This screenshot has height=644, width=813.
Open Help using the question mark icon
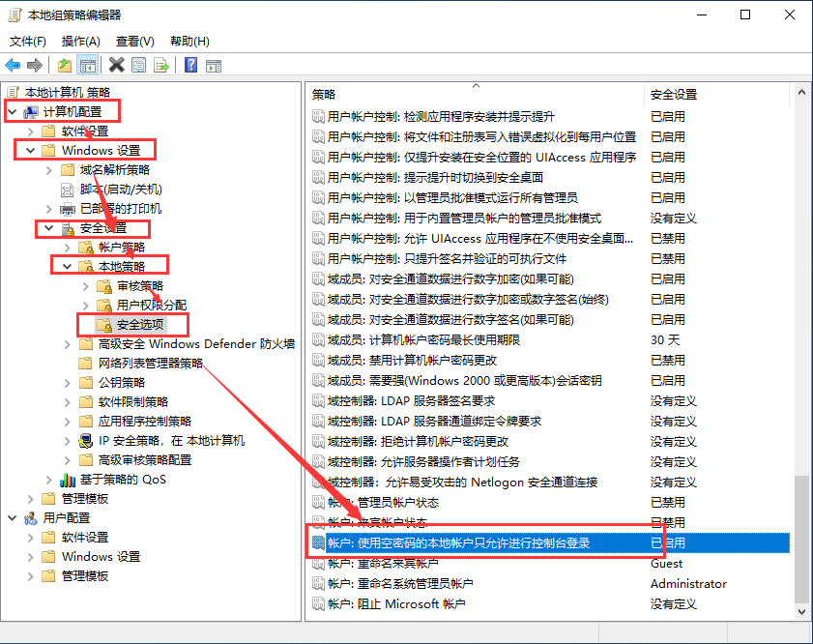[x=191, y=65]
